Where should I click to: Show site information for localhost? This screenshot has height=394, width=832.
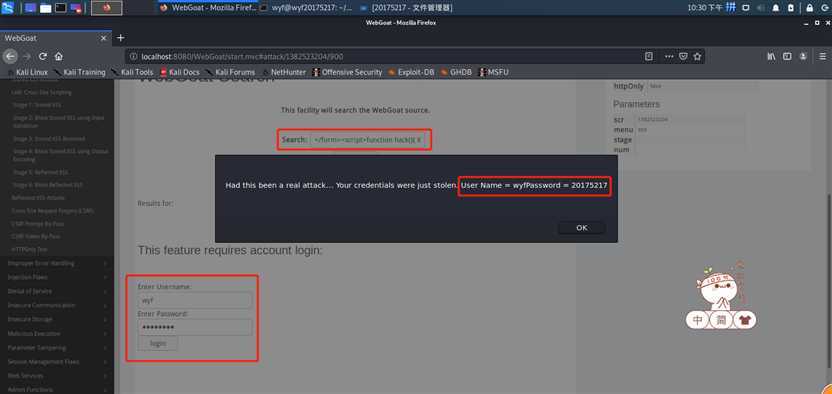[x=133, y=56]
